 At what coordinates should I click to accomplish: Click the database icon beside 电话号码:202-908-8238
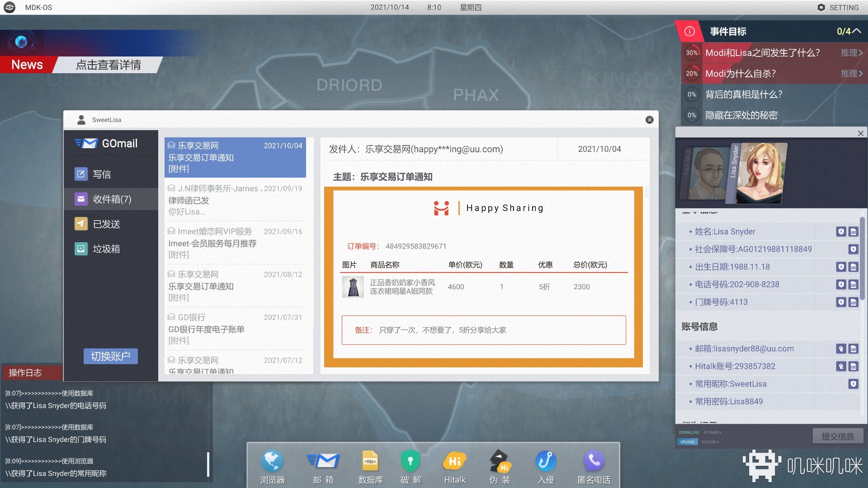pyautogui.click(x=853, y=285)
